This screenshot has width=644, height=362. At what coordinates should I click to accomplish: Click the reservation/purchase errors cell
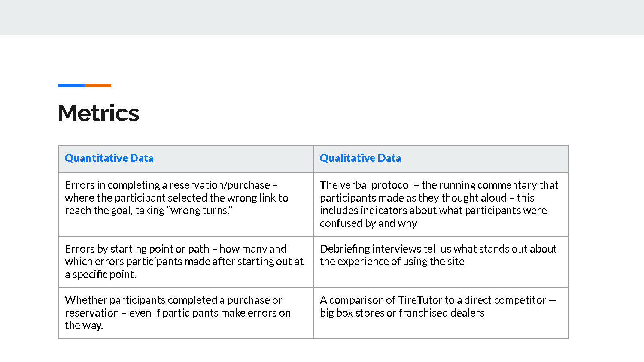coord(186,204)
